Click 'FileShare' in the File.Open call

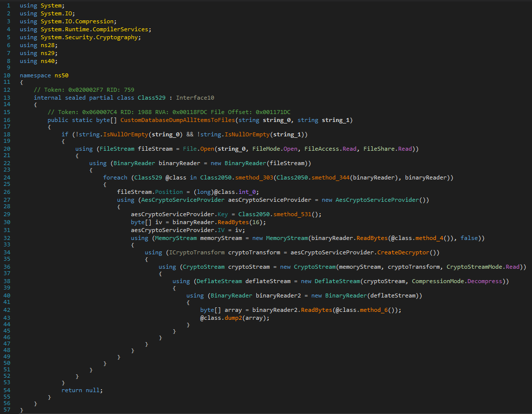[379, 149]
